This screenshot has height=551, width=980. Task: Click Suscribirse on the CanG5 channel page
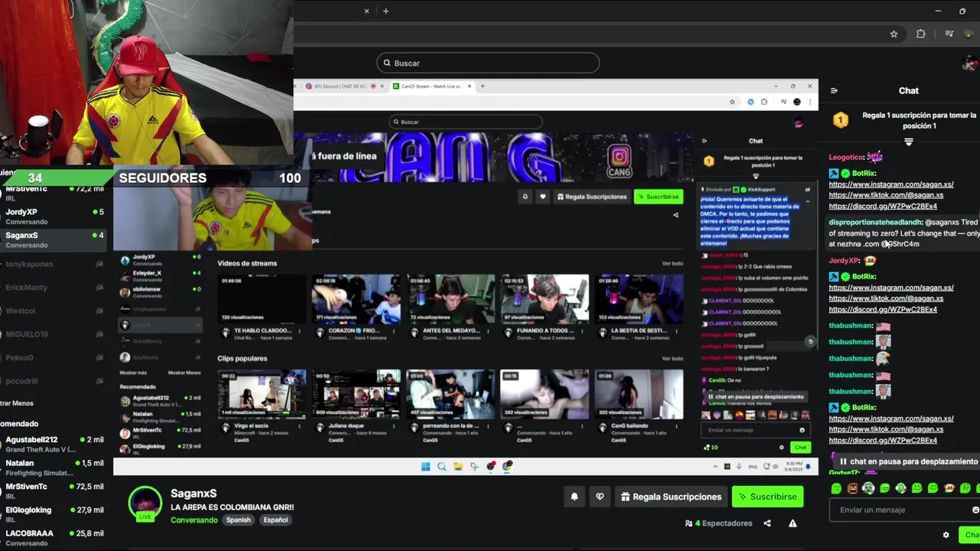coord(658,197)
